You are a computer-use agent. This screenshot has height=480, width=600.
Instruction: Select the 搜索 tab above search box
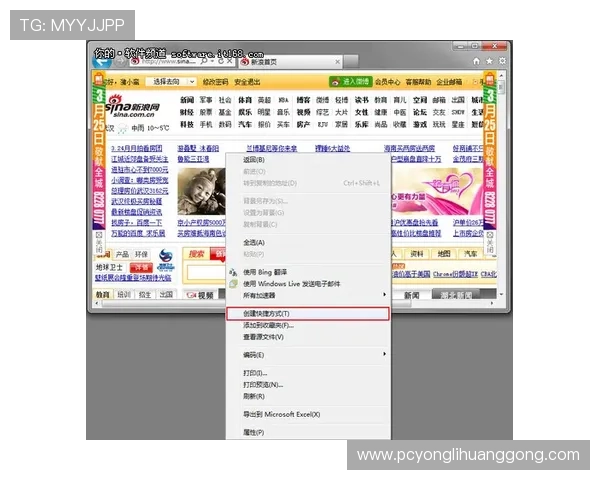tap(196, 254)
